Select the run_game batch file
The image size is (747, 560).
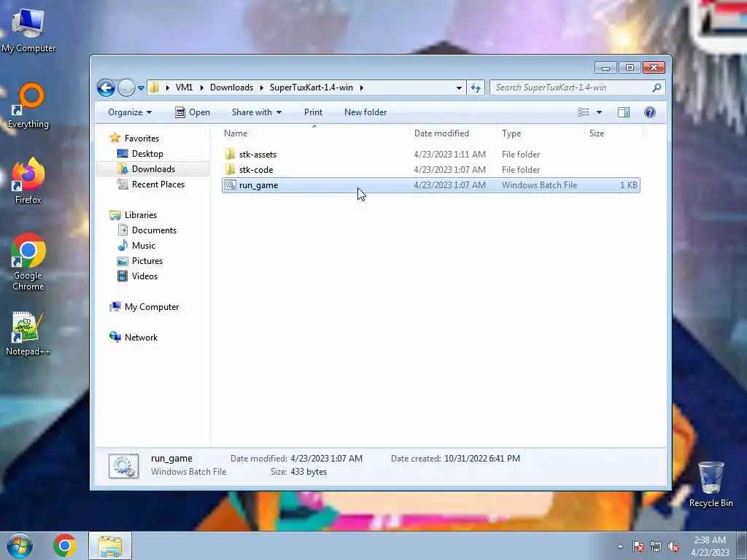tap(430, 185)
